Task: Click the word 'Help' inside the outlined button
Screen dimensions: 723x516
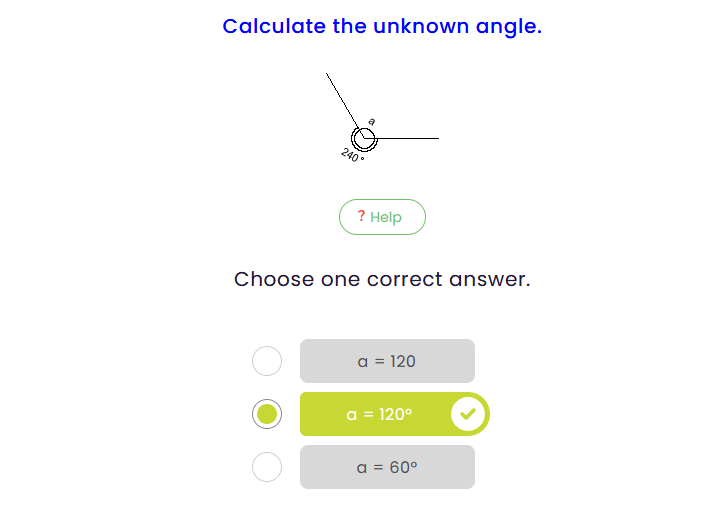Action: [x=386, y=217]
